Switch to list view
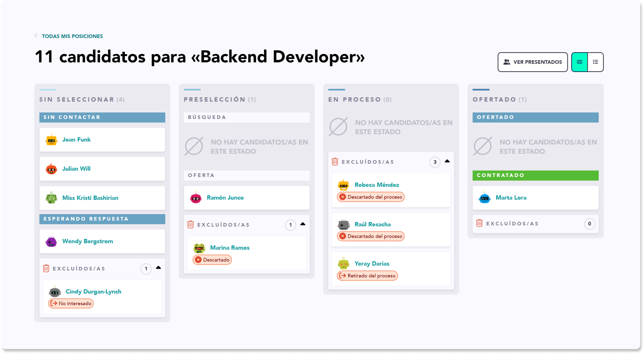The width and height of the screenshot is (644, 354). [595, 62]
